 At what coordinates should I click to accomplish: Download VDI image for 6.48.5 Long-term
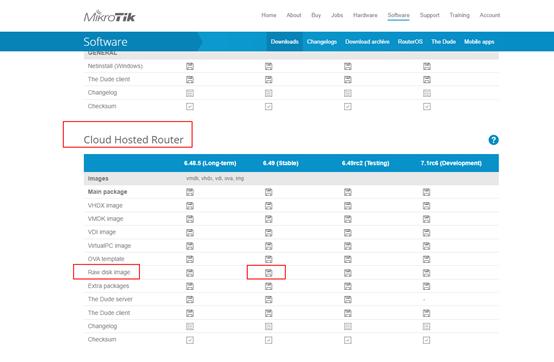(190, 232)
